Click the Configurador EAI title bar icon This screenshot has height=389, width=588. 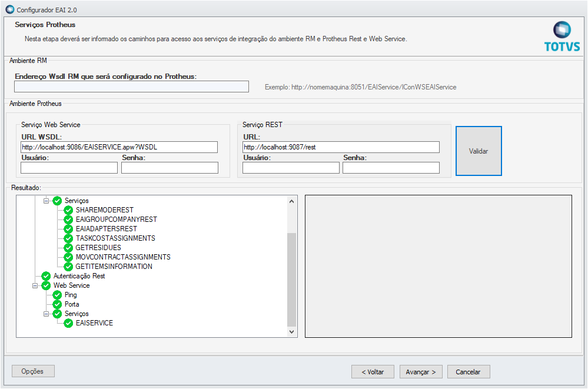[10, 9]
